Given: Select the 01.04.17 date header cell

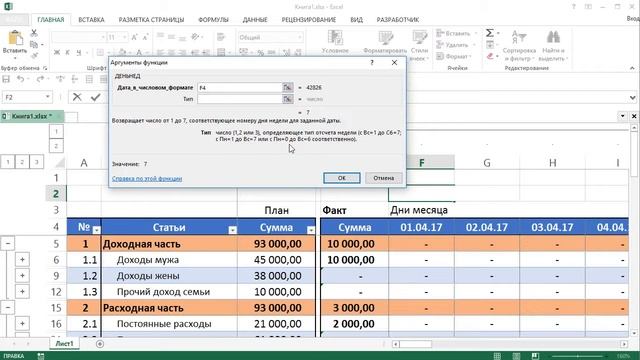Looking at the screenshot, I should click(421, 227).
